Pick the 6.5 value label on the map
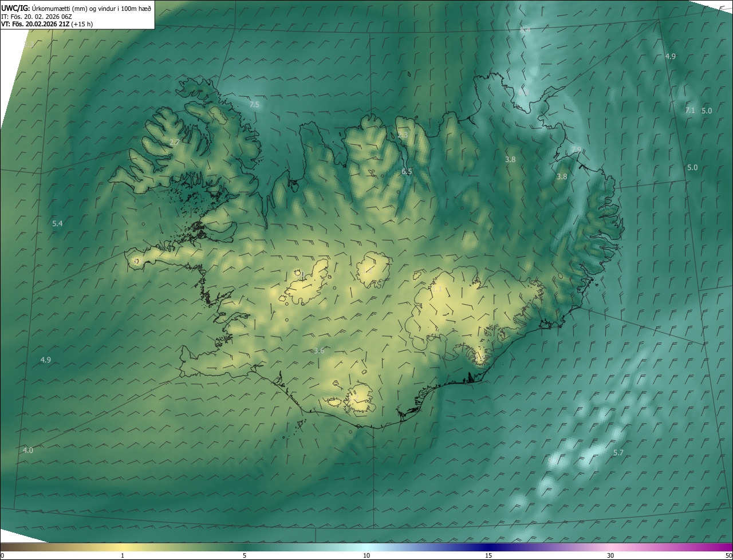The height and width of the screenshot is (560, 733). [x=407, y=171]
